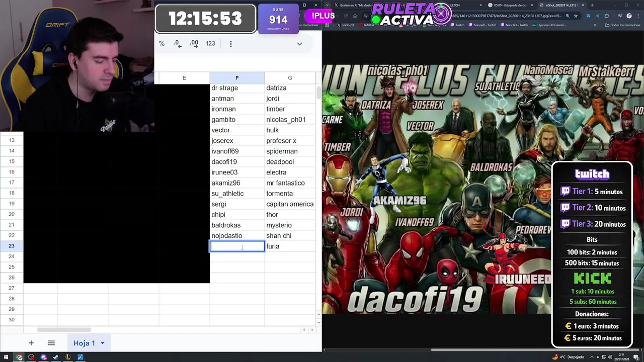
Task: Select cell containing 'vector'
Action: click(x=237, y=130)
